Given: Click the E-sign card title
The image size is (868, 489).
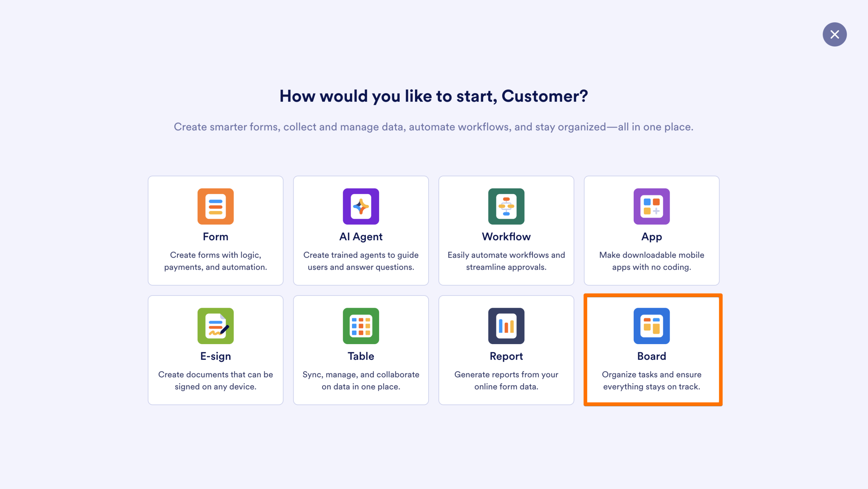Looking at the screenshot, I should [x=216, y=356].
